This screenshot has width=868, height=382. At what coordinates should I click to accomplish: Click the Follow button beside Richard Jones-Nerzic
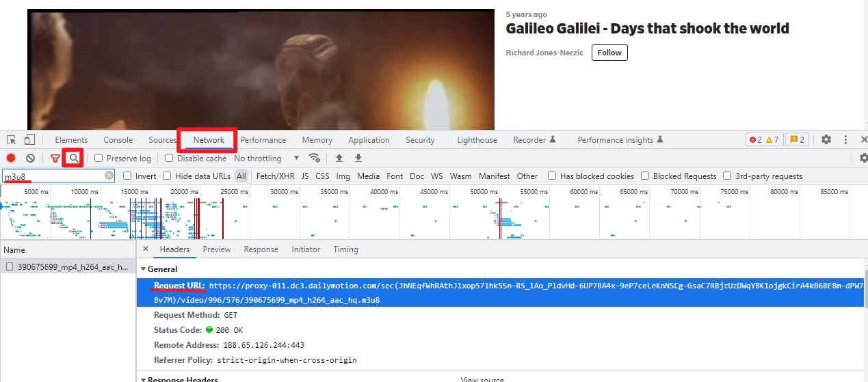[x=609, y=53]
